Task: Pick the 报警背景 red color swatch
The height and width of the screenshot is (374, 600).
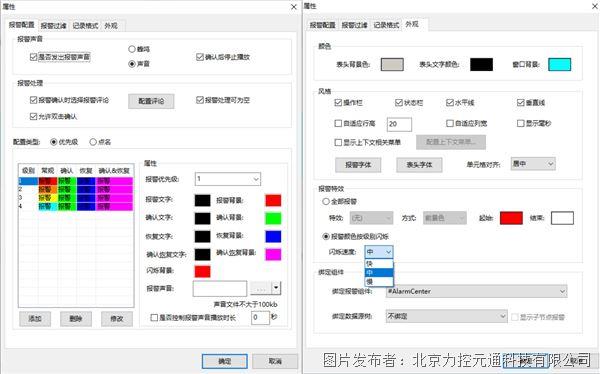Action: coord(273,200)
